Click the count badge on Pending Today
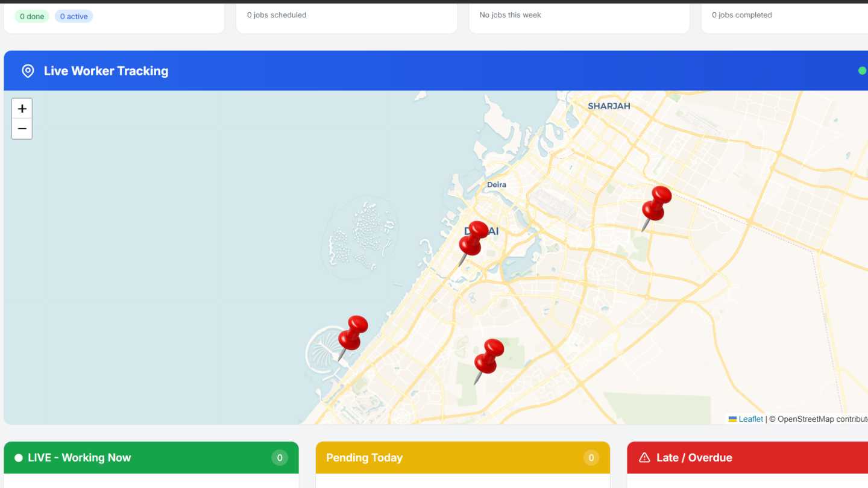This screenshot has height=488, width=868. (591, 457)
